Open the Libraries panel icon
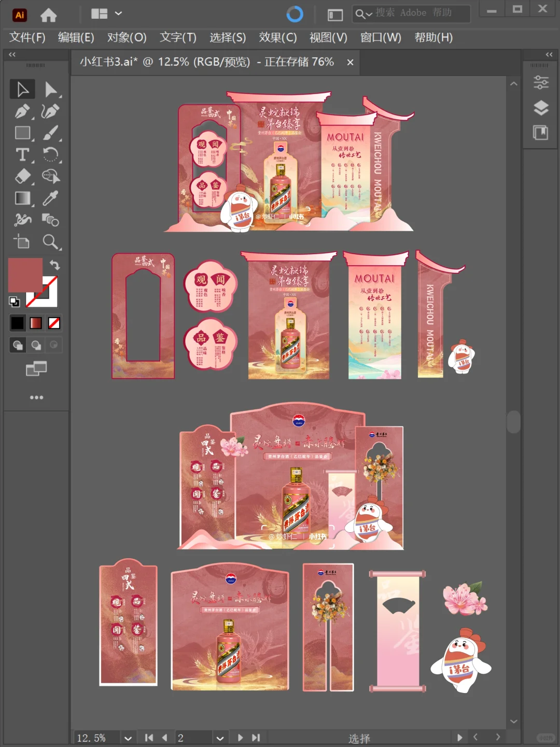The image size is (560, 747). tap(541, 133)
